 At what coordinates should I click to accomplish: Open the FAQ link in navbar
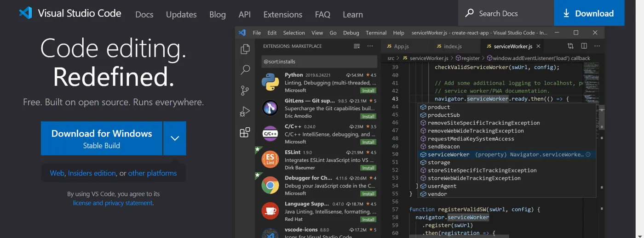click(322, 14)
